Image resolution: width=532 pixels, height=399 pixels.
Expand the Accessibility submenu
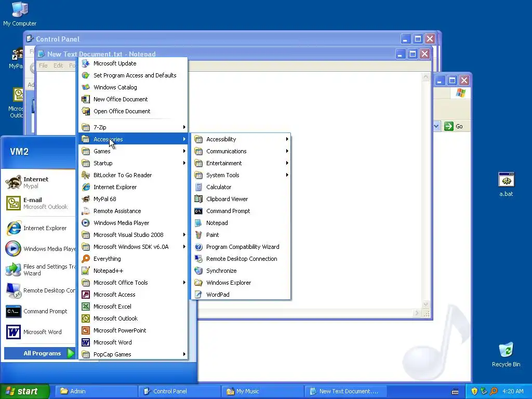point(241,139)
